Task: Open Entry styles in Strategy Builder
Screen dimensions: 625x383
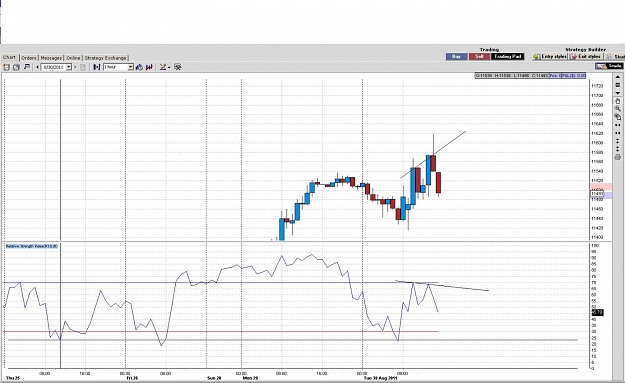Action: click(550, 57)
